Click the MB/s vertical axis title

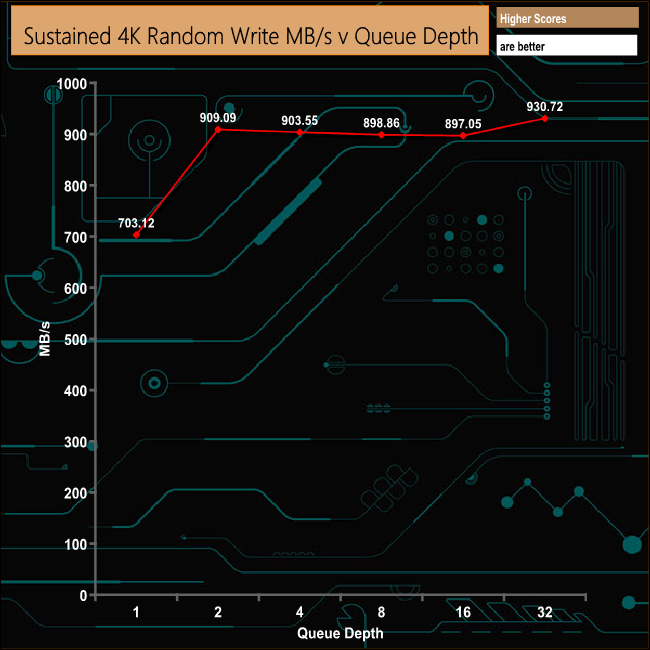(44, 339)
